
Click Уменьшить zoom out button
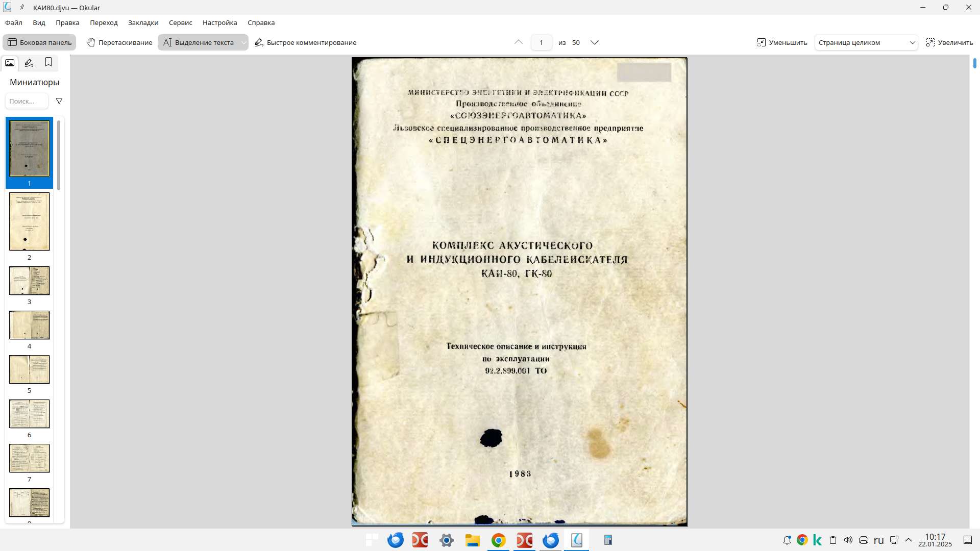782,42
